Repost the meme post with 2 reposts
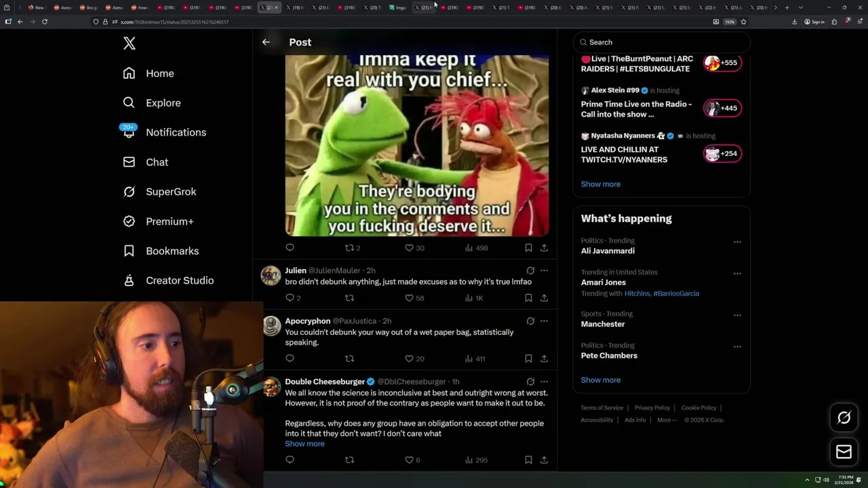 353,247
